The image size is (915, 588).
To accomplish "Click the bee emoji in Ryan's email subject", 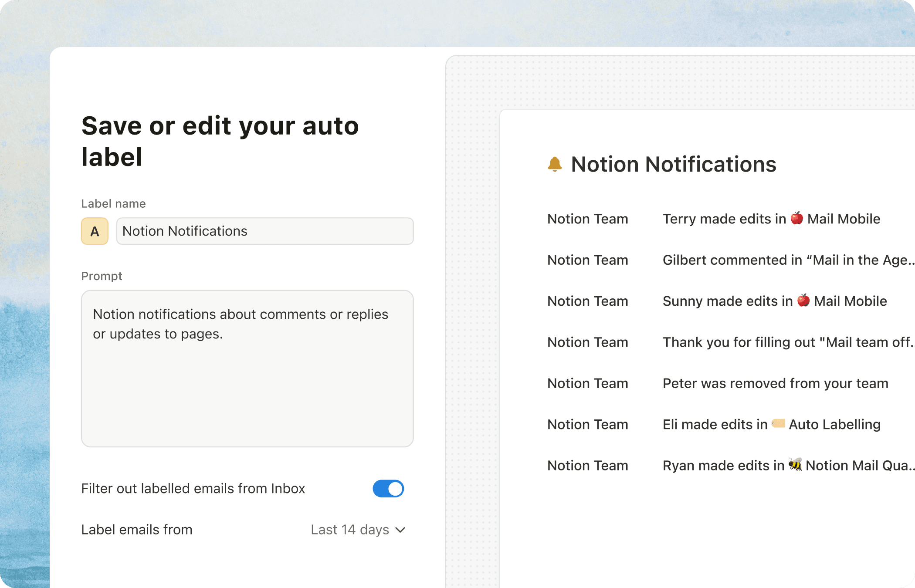I will (x=796, y=465).
